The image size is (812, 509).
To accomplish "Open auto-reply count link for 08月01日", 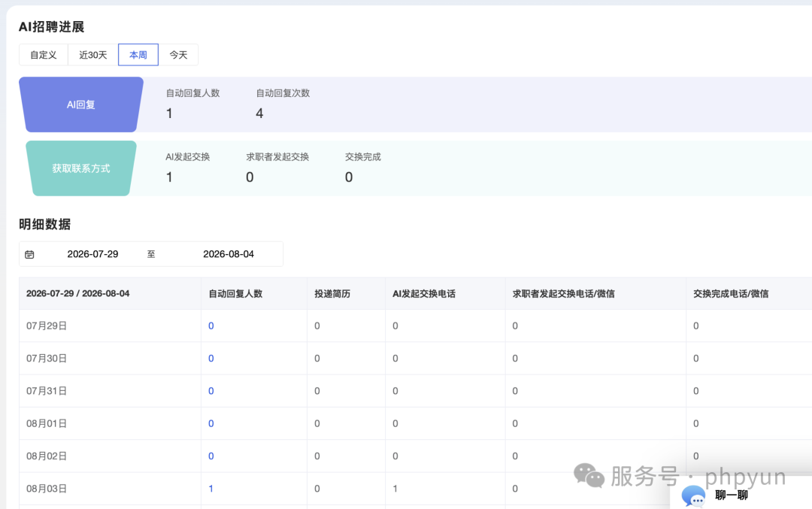I will tap(211, 423).
